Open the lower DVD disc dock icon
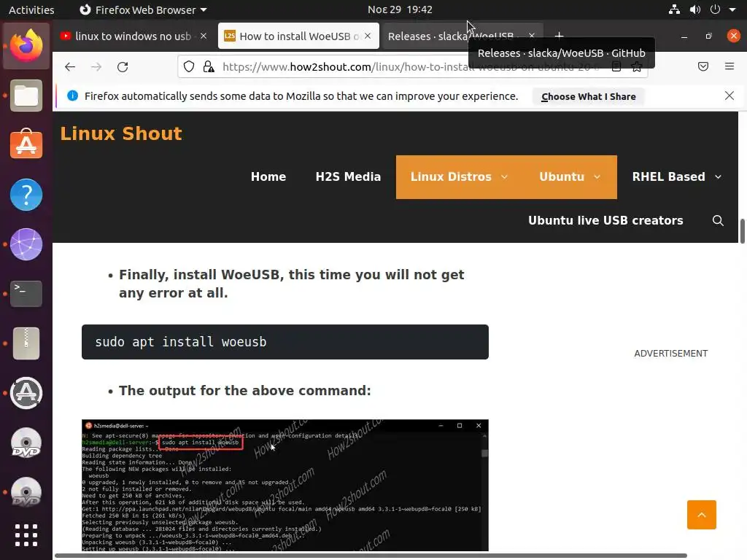The image size is (747, 560). coord(26,492)
